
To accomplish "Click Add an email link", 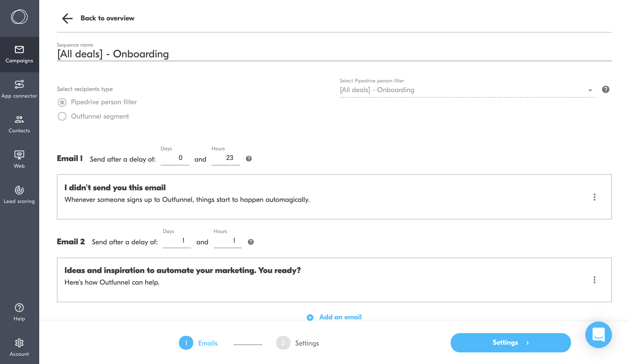I will point(334,317).
